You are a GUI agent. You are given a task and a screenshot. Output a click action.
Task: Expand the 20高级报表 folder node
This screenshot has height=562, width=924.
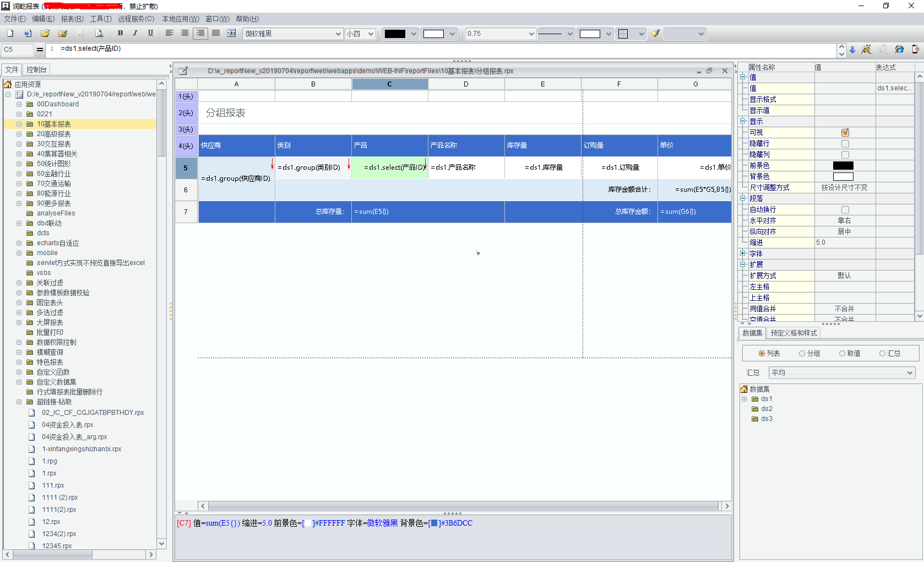[x=19, y=134]
